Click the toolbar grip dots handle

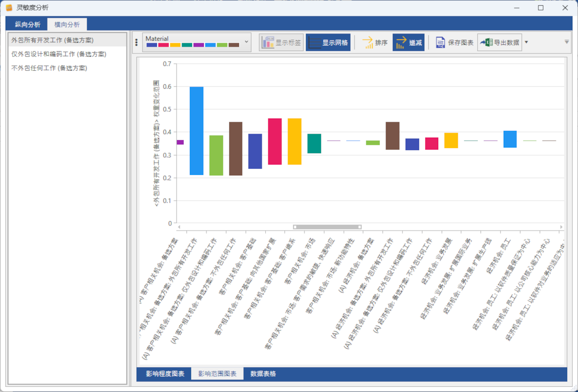tap(136, 43)
